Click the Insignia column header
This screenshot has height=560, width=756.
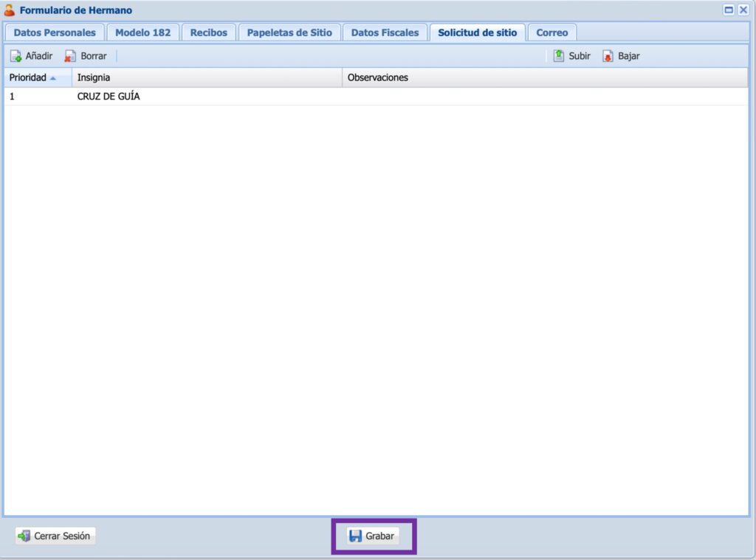(x=94, y=77)
